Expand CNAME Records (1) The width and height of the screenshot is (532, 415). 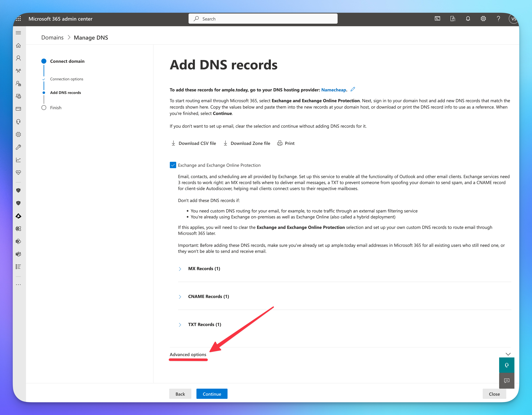(180, 297)
